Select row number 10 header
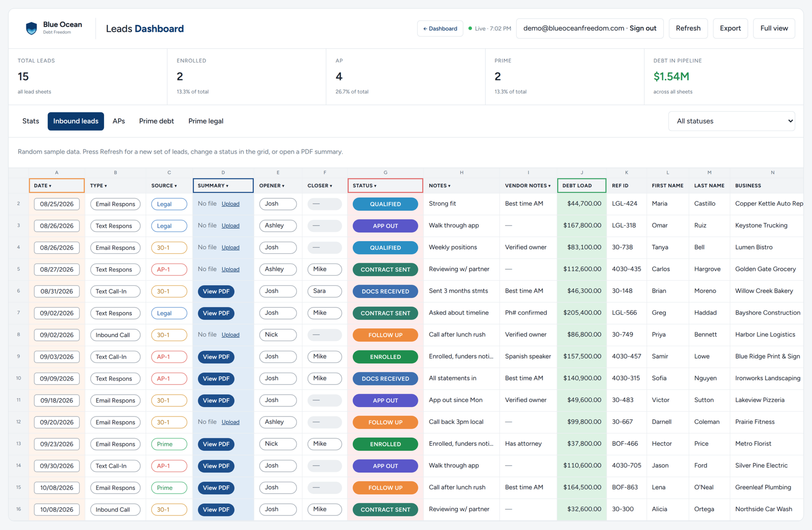This screenshot has width=812, height=530. click(19, 379)
